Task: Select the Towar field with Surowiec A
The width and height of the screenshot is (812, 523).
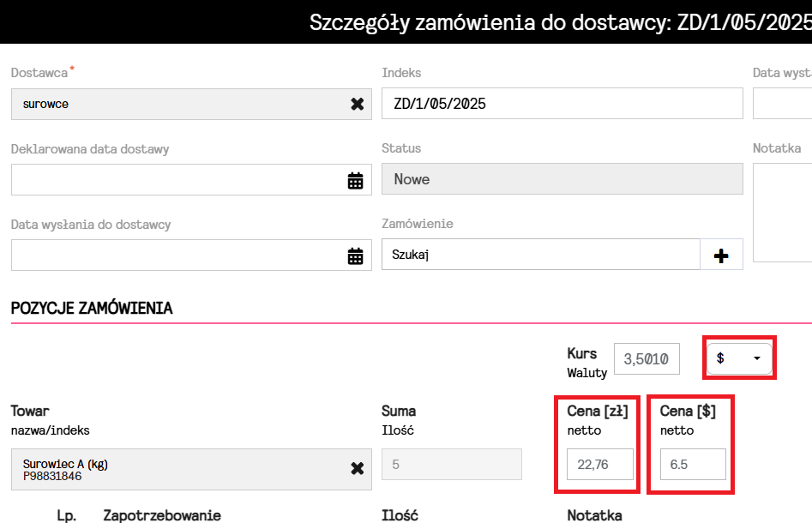Action: click(x=171, y=469)
